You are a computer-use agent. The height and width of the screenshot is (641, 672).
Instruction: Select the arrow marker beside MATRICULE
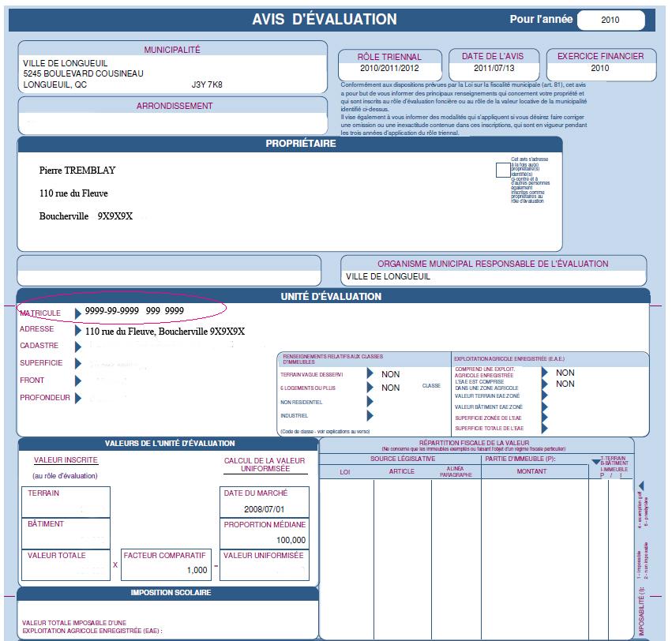[x=78, y=311]
